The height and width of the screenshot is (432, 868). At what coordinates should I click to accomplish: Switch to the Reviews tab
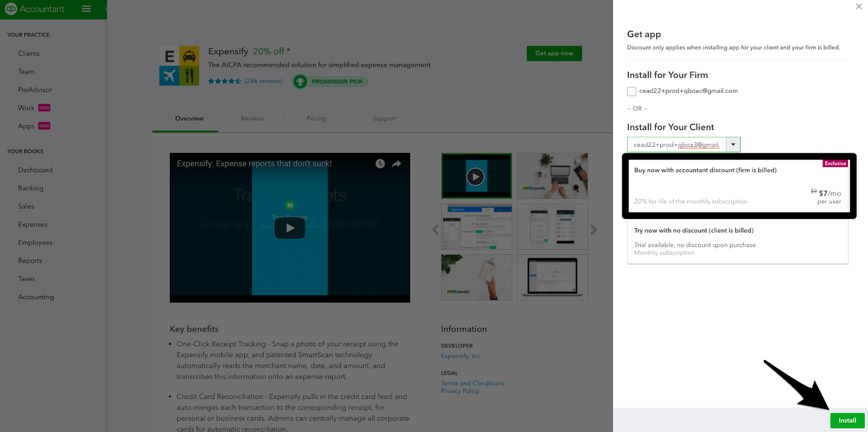253,119
